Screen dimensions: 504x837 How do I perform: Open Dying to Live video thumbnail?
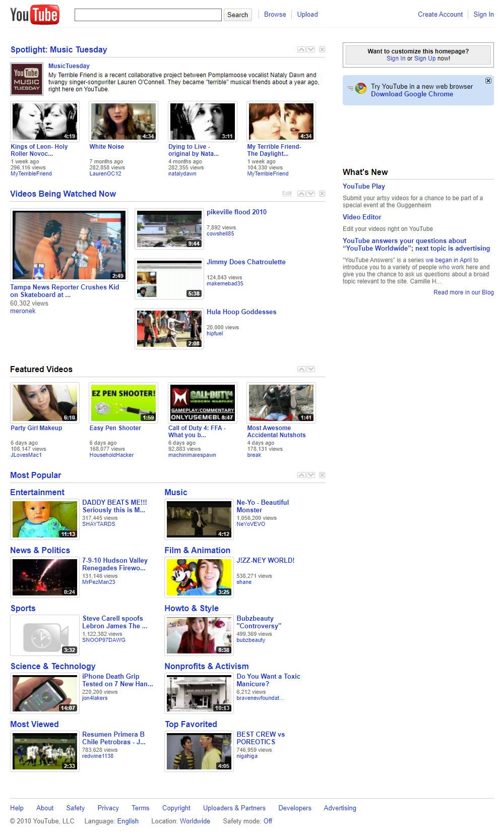point(202,122)
